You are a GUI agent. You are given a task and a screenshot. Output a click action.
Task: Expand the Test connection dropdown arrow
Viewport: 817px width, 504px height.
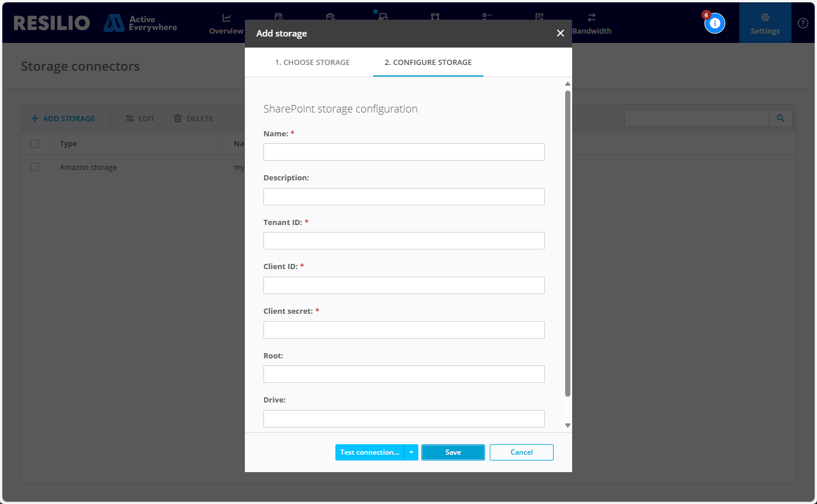411,452
